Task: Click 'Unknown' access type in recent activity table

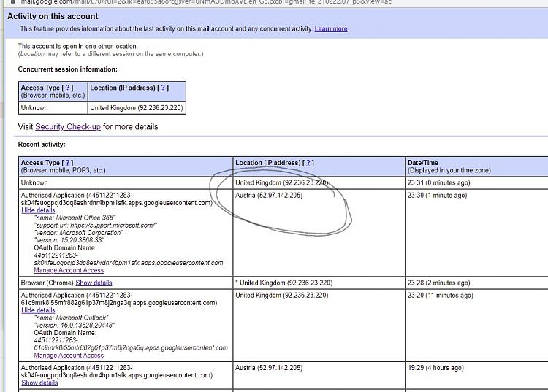Action: [34, 183]
